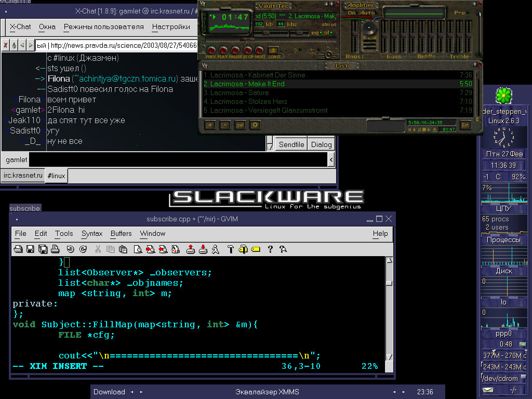This screenshot has width=532, height=399.
Task: Click the Paste icon in the GVIM toolbar
Action: (123, 249)
